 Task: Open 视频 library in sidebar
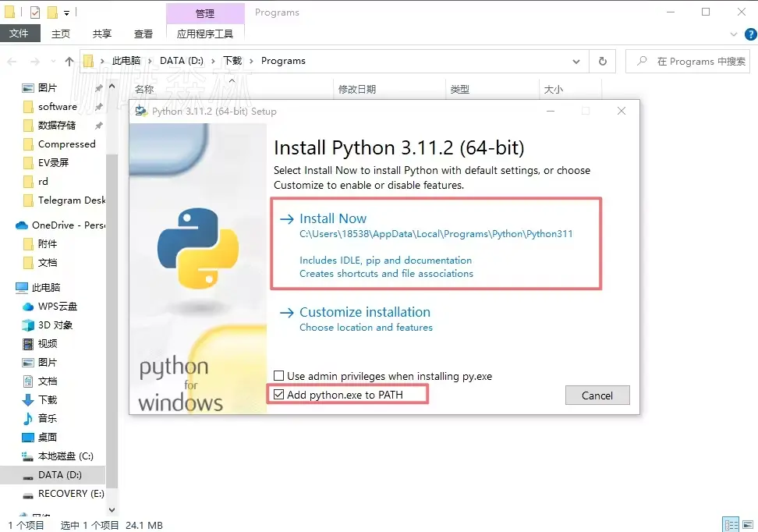click(47, 343)
